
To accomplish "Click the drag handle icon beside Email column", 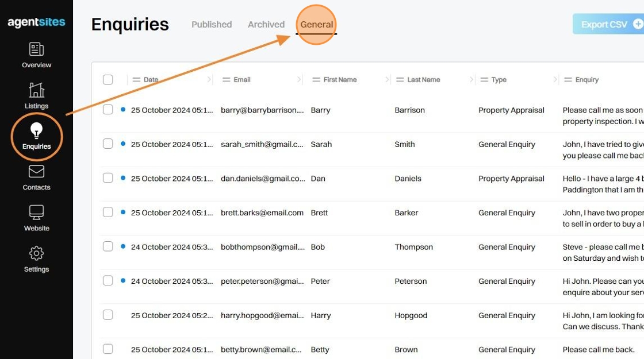I will pos(227,80).
